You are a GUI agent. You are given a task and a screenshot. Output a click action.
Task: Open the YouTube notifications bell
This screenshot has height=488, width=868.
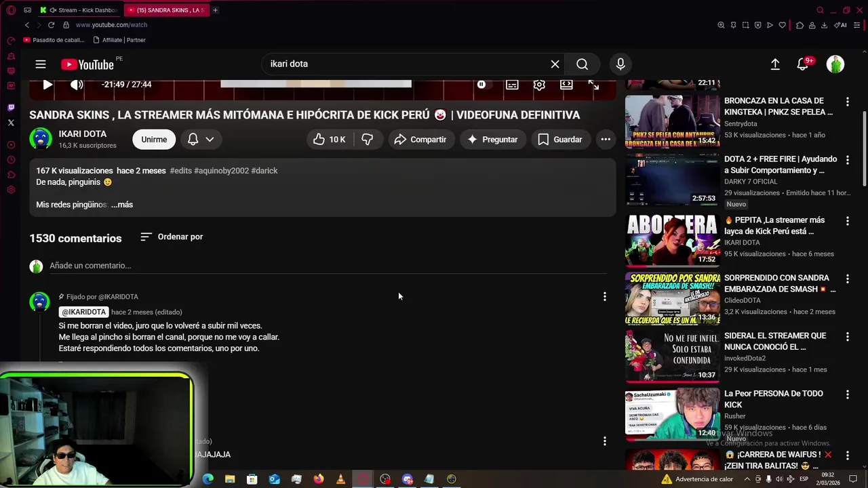[x=802, y=64]
